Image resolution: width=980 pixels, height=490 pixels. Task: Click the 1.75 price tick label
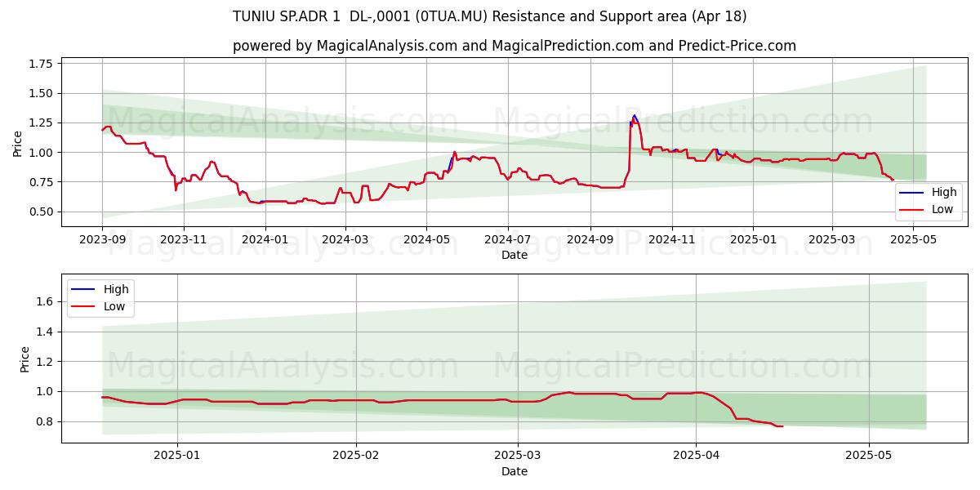click(x=41, y=64)
